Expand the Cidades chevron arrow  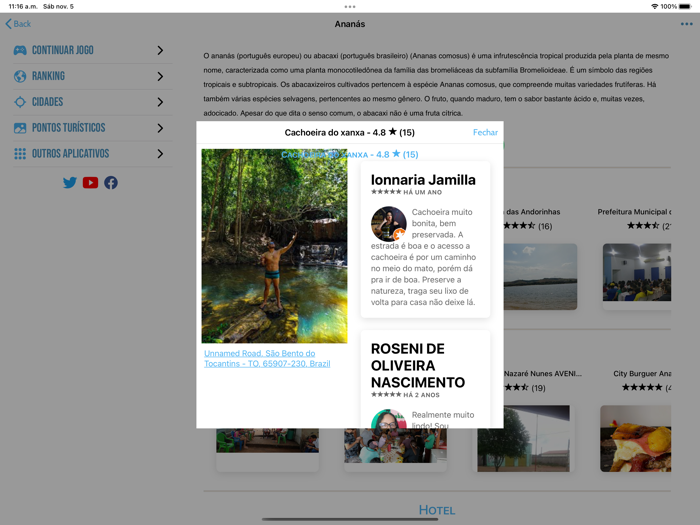point(160,102)
